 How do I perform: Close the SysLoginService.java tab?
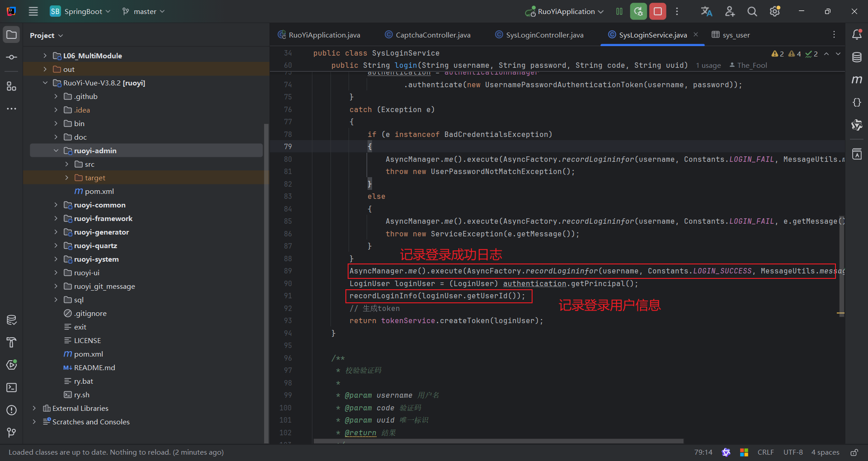click(x=696, y=34)
